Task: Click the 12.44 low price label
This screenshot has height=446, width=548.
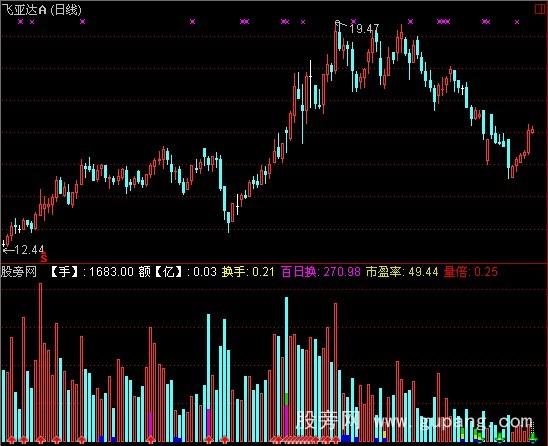Action: (29, 250)
